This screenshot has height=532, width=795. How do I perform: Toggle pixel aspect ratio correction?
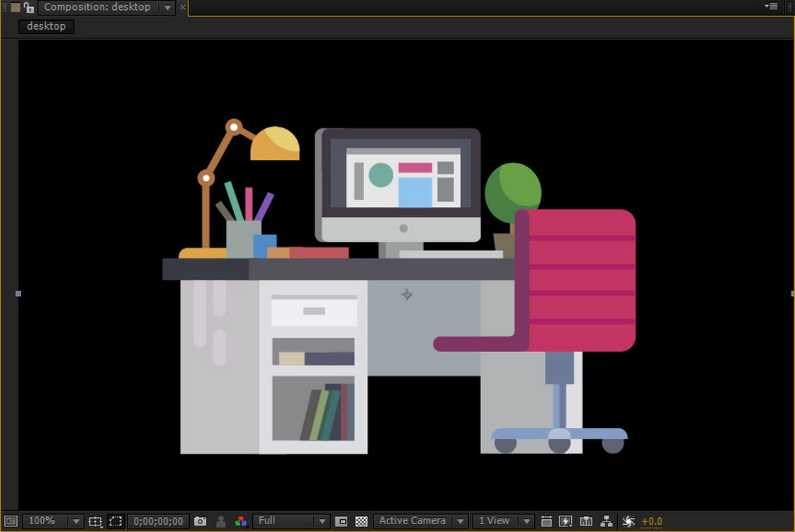click(x=546, y=521)
